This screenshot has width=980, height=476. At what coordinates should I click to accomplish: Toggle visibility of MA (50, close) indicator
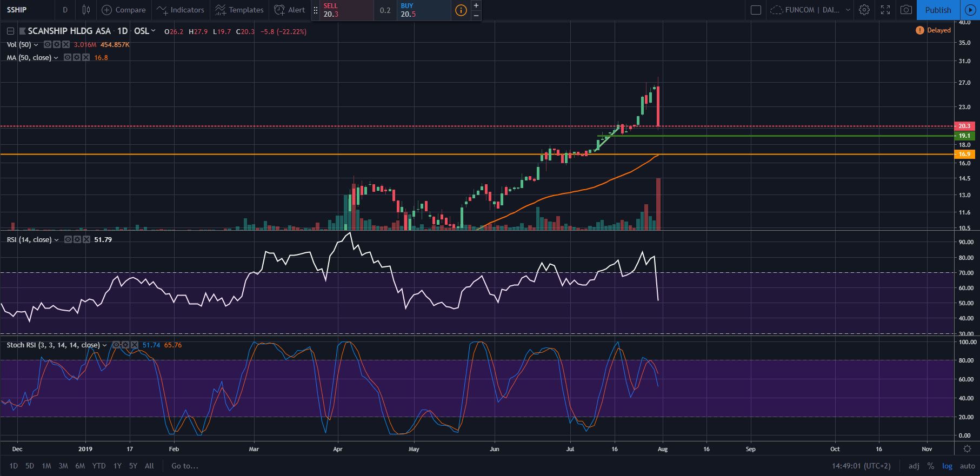68,57
